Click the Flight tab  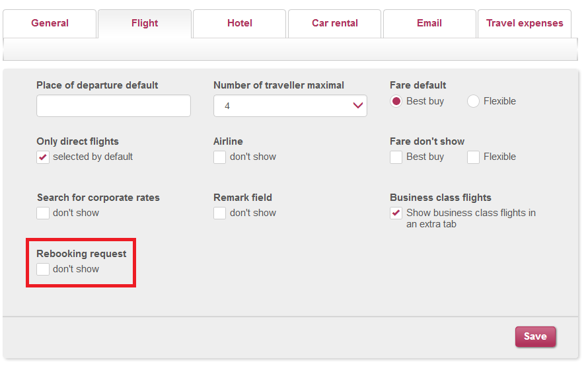(x=145, y=23)
